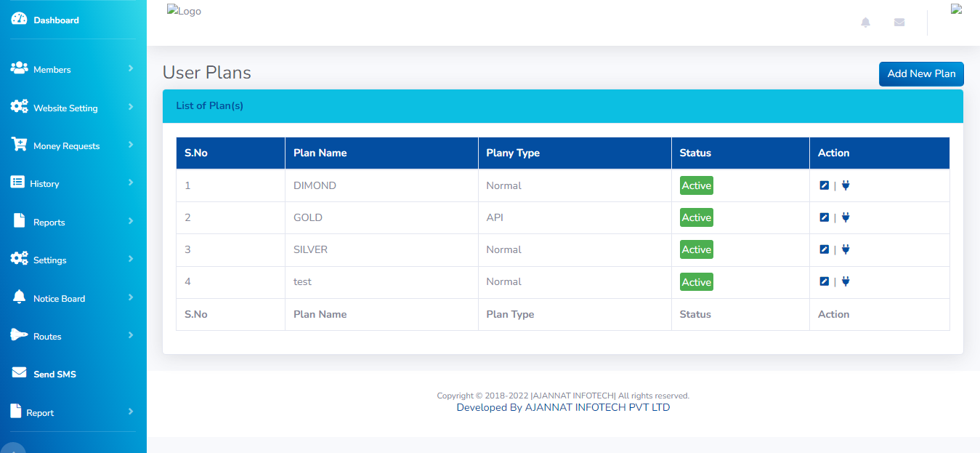Open the notifications bell icon in header
The image size is (980, 453).
(865, 23)
